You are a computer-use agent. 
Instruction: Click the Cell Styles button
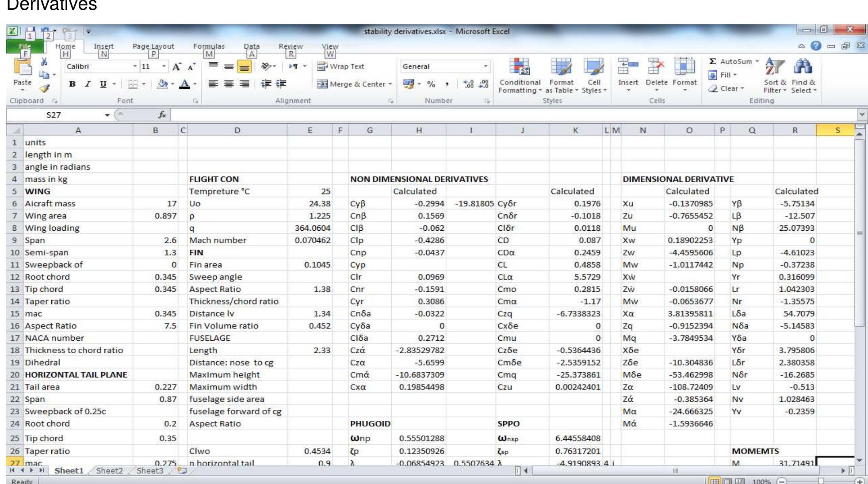pyautogui.click(x=594, y=75)
